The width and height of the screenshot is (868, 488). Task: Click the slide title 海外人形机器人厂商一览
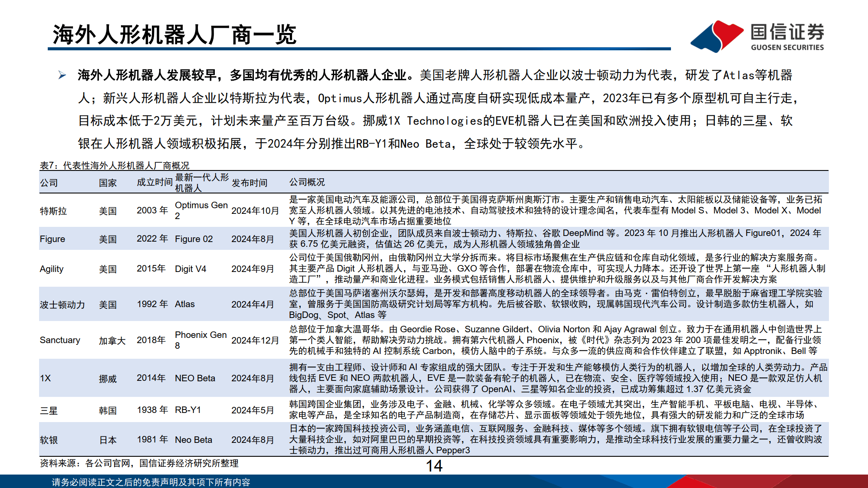174,35
